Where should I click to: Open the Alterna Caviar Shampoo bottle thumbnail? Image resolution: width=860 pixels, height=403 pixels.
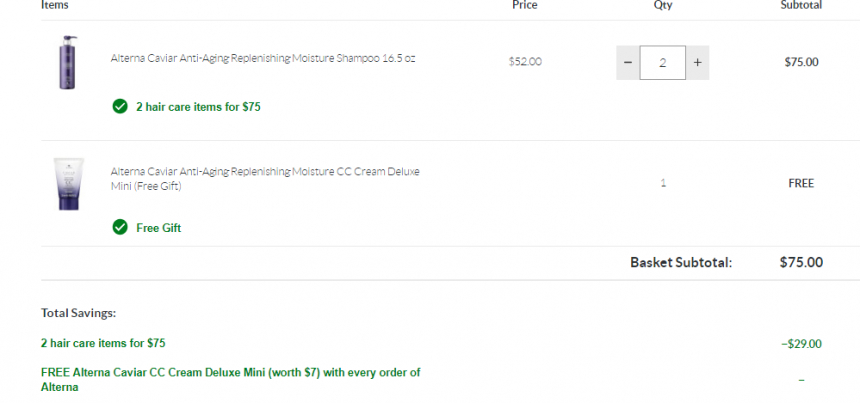coord(68,63)
